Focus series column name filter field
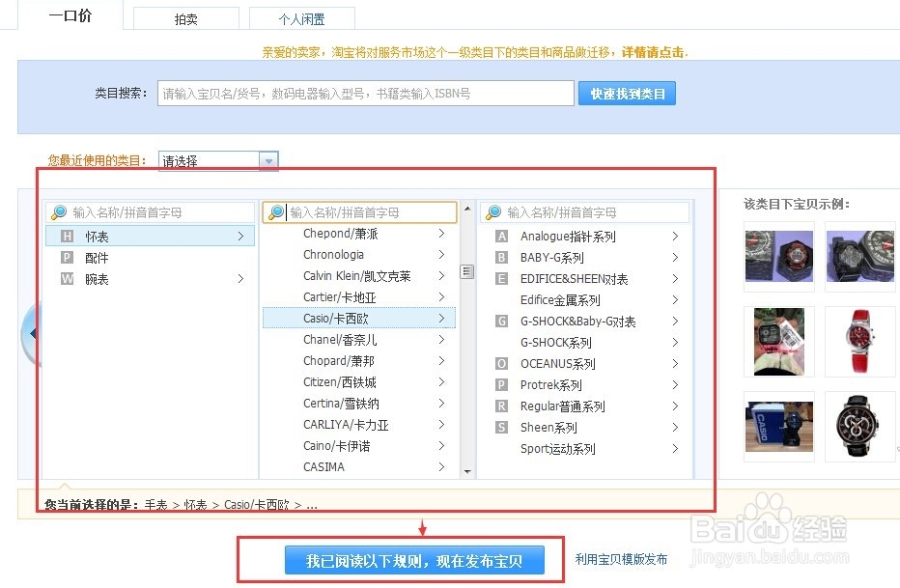This screenshot has height=588, width=900. click(585, 212)
